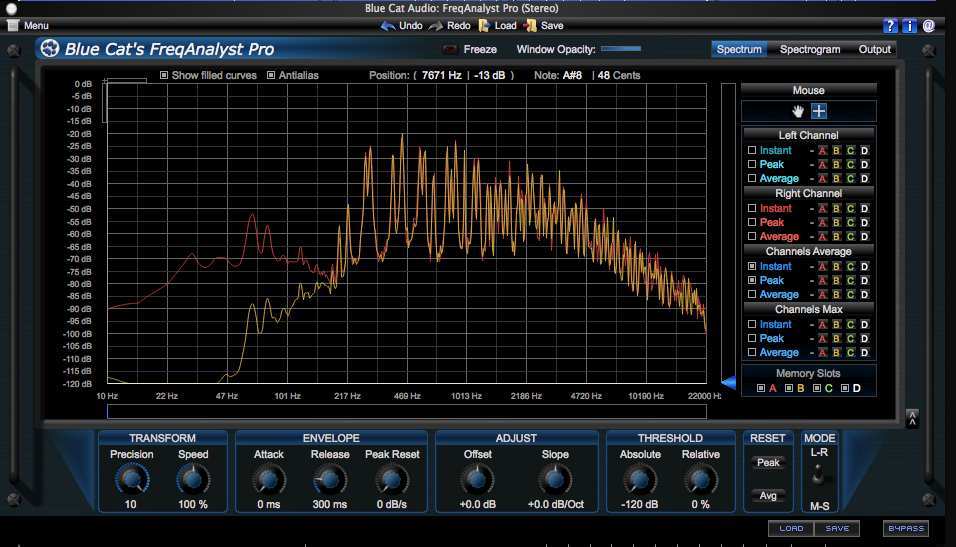The image size is (956, 547).
Task: Switch to the Output tab
Action: [x=874, y=49]
